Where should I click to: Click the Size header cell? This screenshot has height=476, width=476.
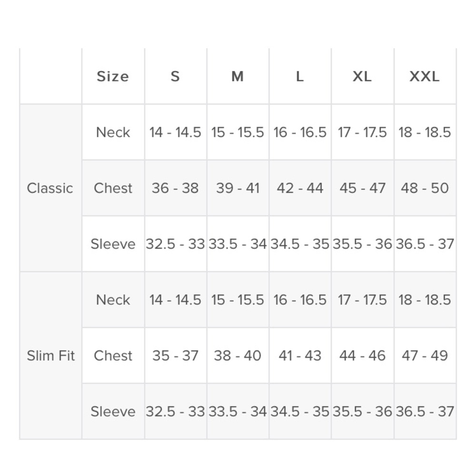[x=113, y=76]
